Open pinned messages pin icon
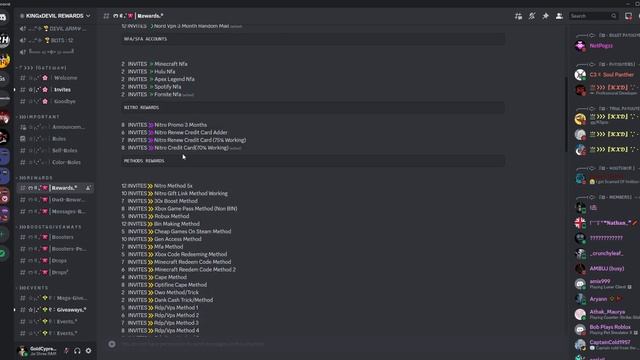 (x=545, y=16)
